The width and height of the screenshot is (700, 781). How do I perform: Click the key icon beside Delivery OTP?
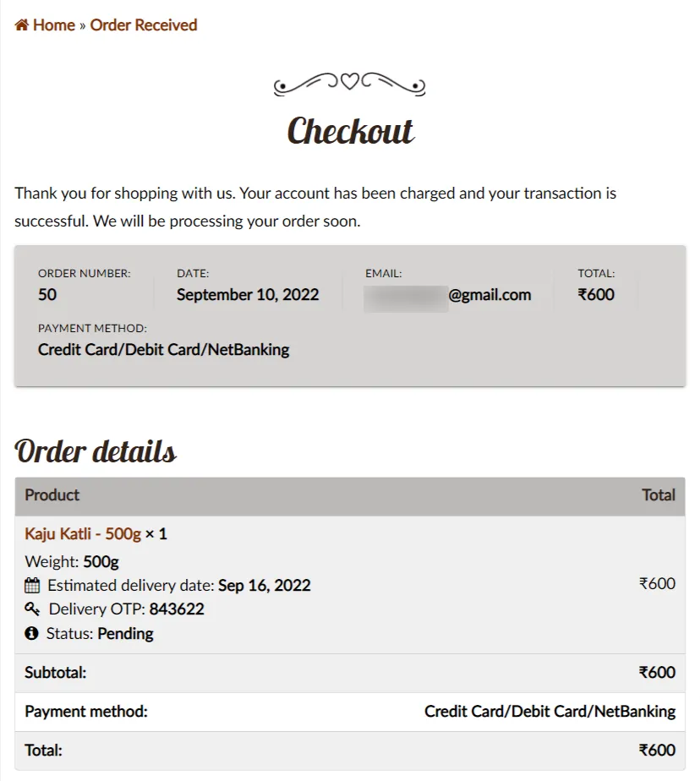(32, 609)
